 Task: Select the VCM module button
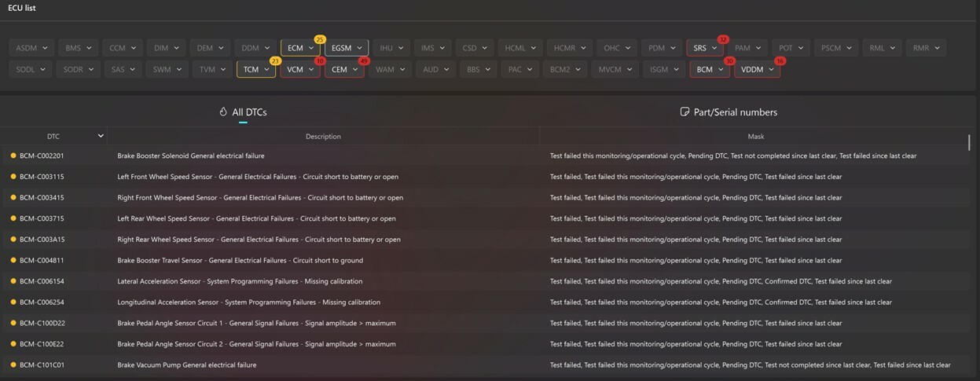pyautogui.click(x=300, y=69)
